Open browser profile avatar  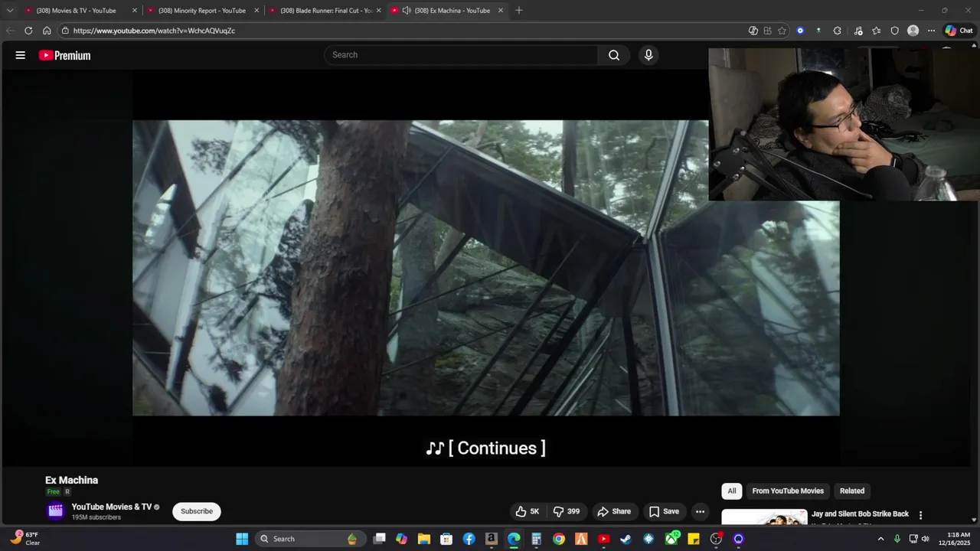913,31
